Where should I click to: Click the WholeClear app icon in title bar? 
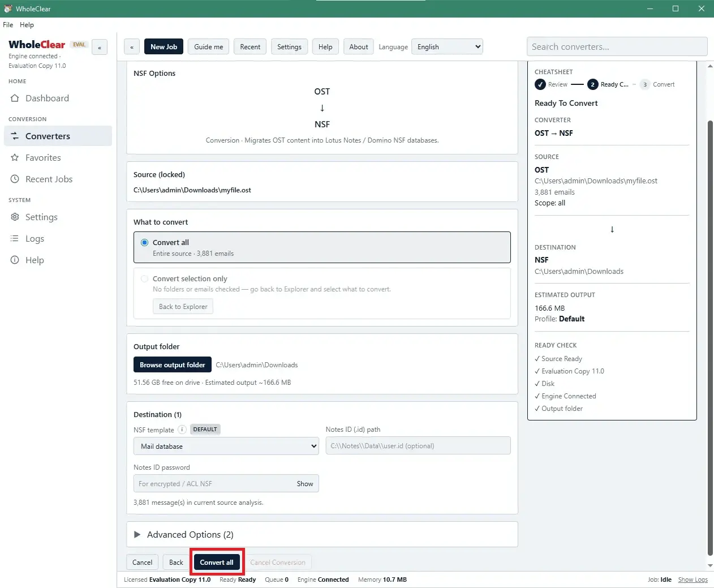(8, 8)
